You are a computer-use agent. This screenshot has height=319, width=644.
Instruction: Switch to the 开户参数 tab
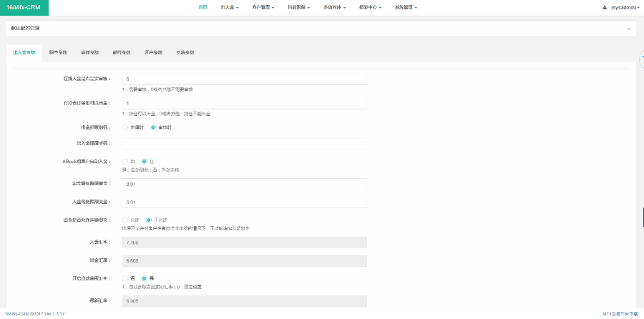point(154,52)
